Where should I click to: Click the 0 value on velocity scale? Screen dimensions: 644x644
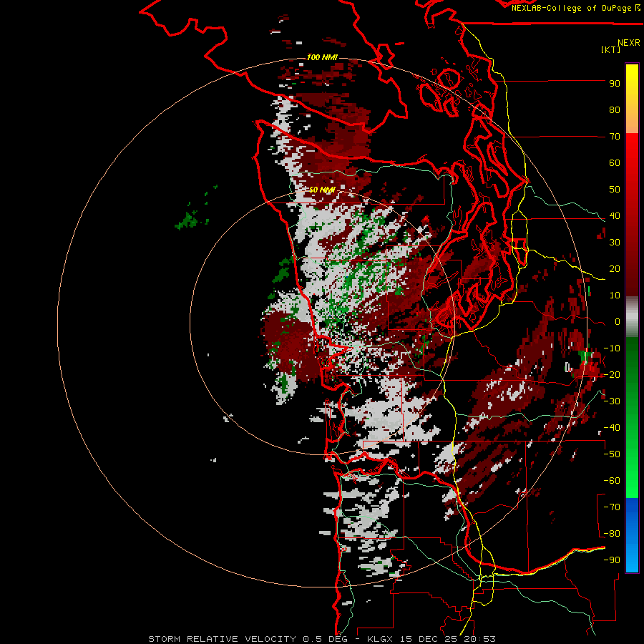618,322
